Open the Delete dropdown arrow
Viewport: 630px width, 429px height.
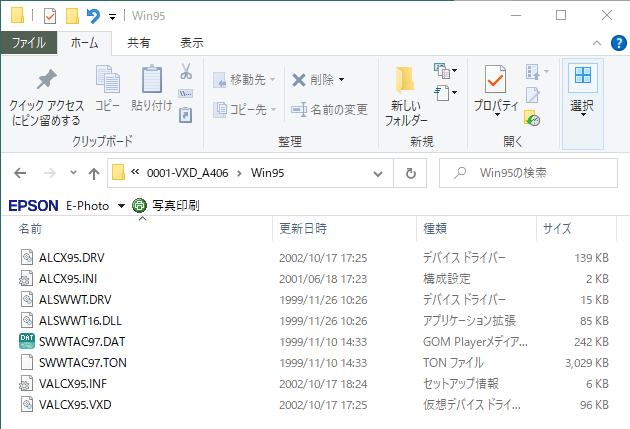(342, 80)
